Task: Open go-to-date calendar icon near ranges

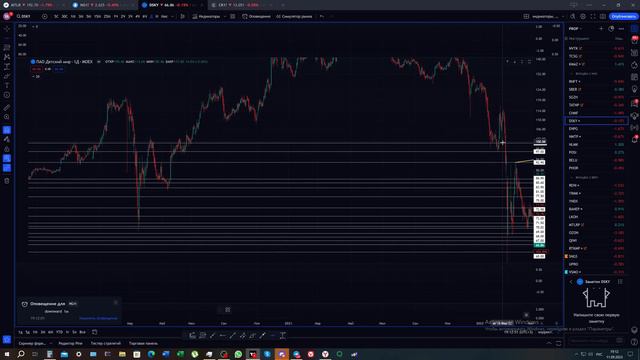Action: click(94, 332)
